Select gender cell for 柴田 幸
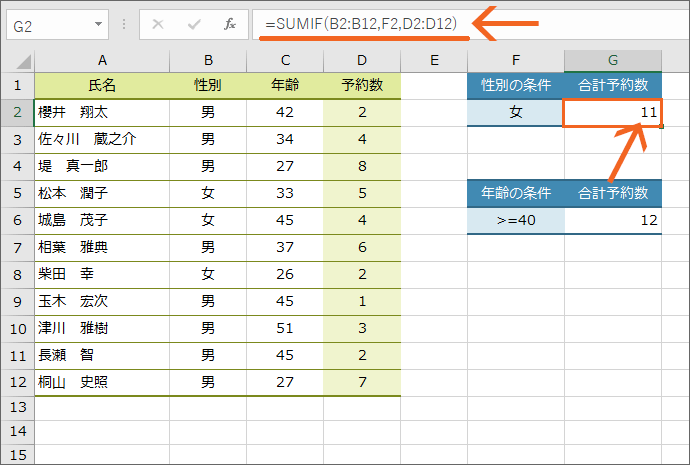 coord(208,275)
